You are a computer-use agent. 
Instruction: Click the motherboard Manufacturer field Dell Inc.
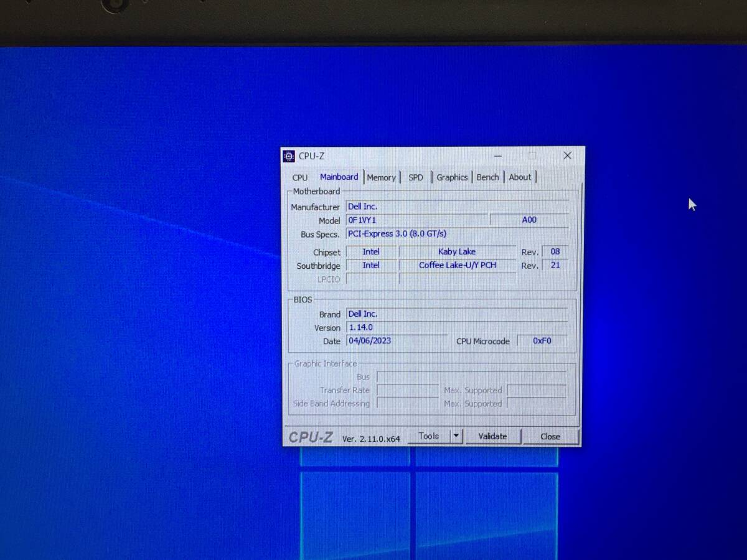[x=458, y=207]
